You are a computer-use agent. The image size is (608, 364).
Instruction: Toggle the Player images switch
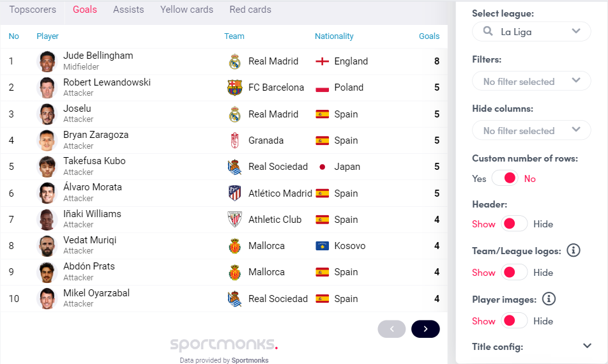coord(515,321)
